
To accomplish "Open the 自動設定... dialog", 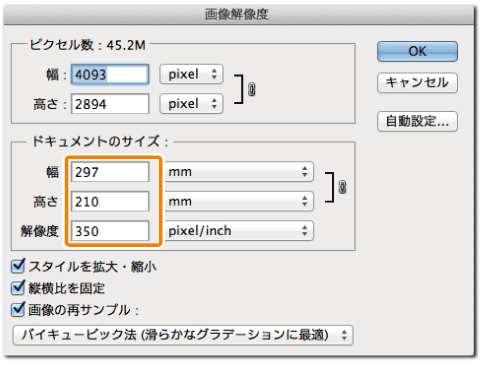I will coord(417,121).
